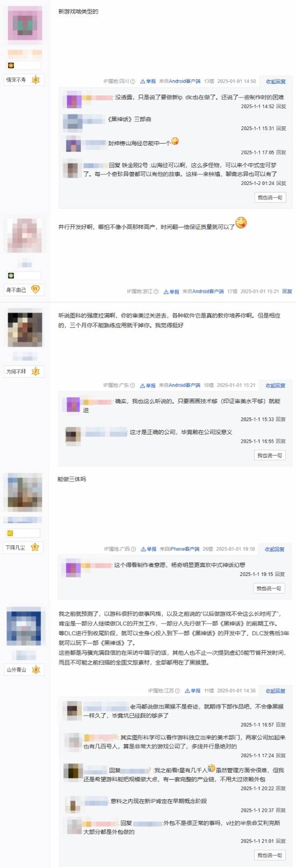
Task: Collapse replies on floor 11 via 收起回复
Action: (276, 691)
